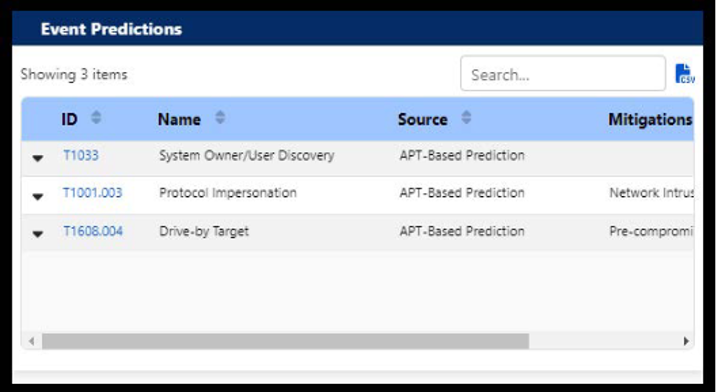Select the Mitigations column header
718x392 pixels.
click(650, 120)
